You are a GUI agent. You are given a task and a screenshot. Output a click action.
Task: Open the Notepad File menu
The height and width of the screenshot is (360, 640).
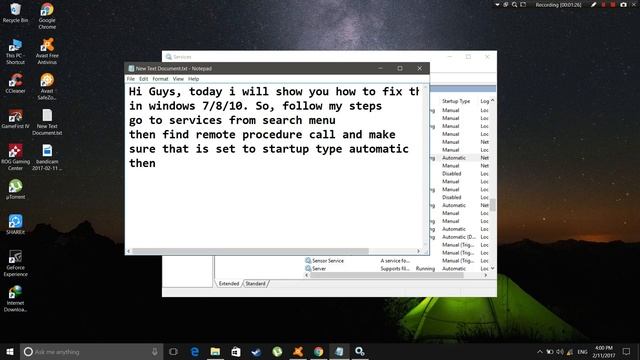tap(131, 79)
